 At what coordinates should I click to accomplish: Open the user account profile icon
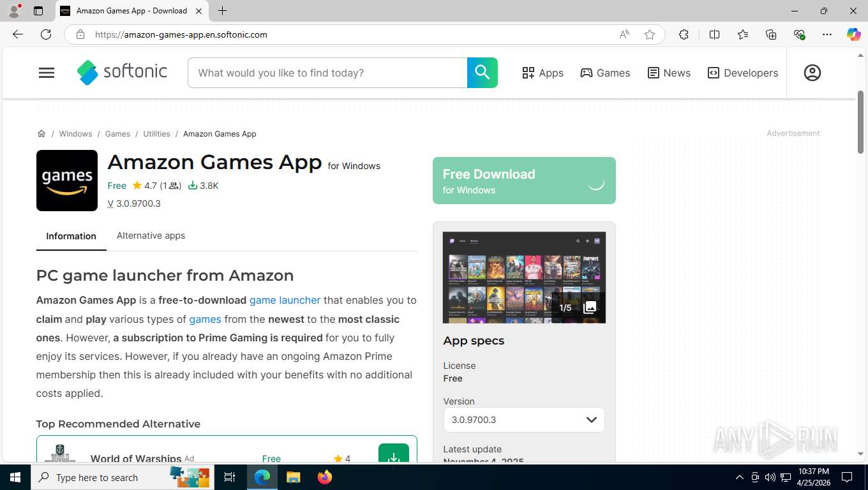click(812, 73)
